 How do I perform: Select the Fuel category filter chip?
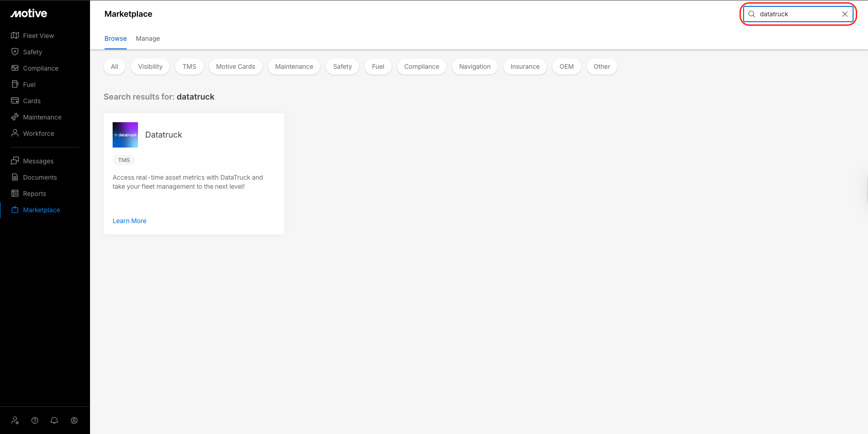pos(378,67)
